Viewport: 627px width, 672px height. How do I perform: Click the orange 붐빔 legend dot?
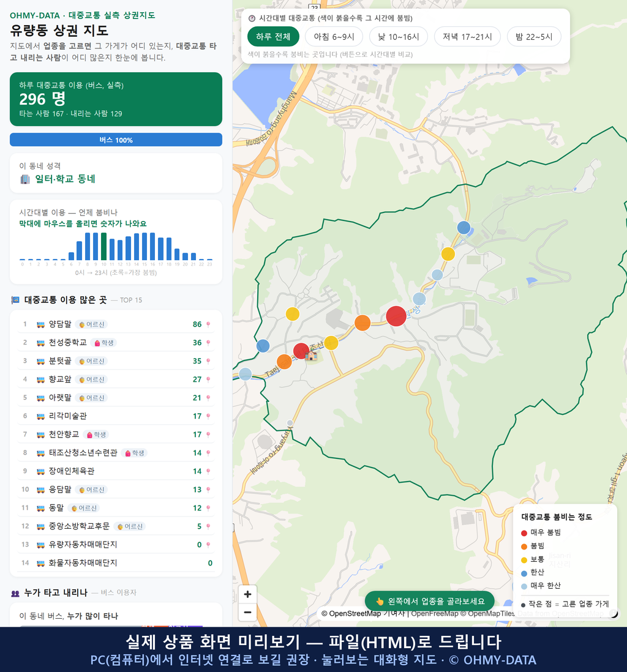click(524, 547)
